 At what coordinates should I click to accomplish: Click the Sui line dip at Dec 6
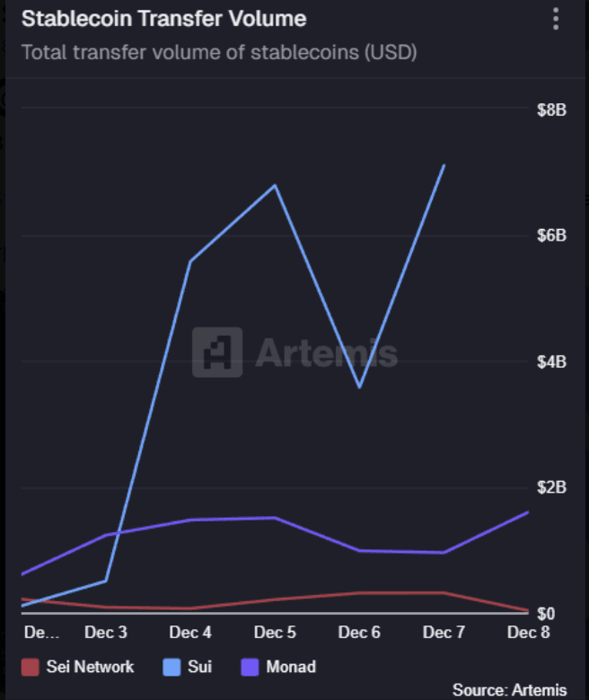pos(359,387)
